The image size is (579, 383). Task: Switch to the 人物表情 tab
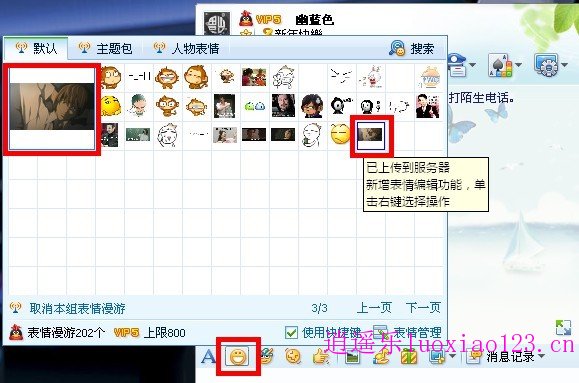[x=187, y=48]
